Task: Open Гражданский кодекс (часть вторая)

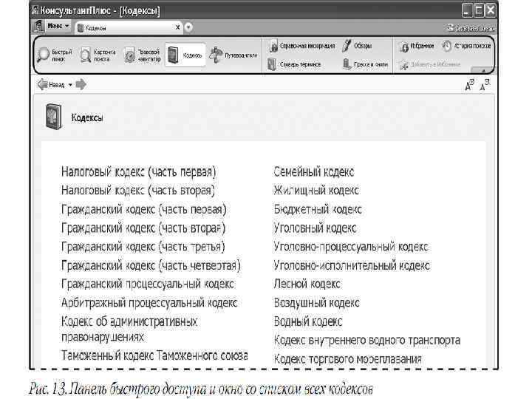Action: point(143,228)
